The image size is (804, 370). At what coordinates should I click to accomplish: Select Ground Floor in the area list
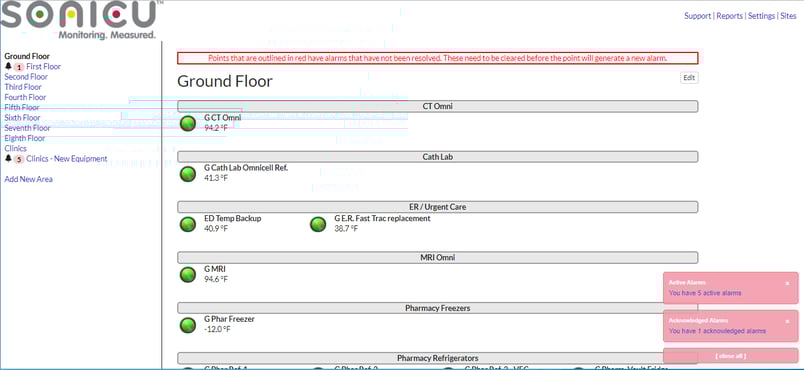(x=27, y=56)
